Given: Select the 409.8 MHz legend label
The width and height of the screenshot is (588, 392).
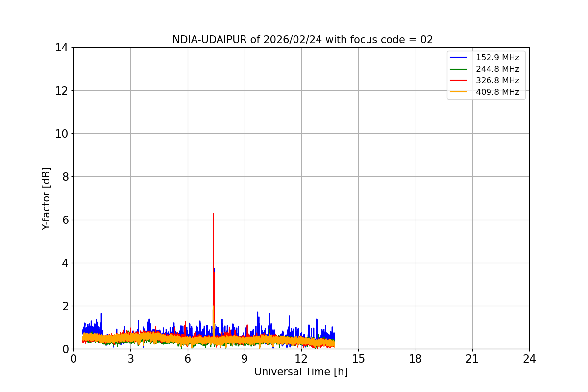Looking at the screenshot, I should pos(497,92).
